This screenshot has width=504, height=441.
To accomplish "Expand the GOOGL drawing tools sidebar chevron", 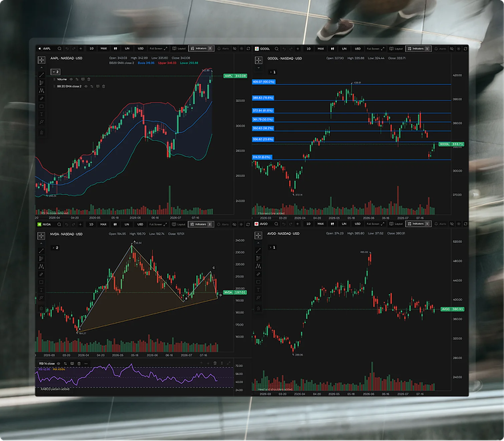I will pyautogui.click(x=258, y=68).
